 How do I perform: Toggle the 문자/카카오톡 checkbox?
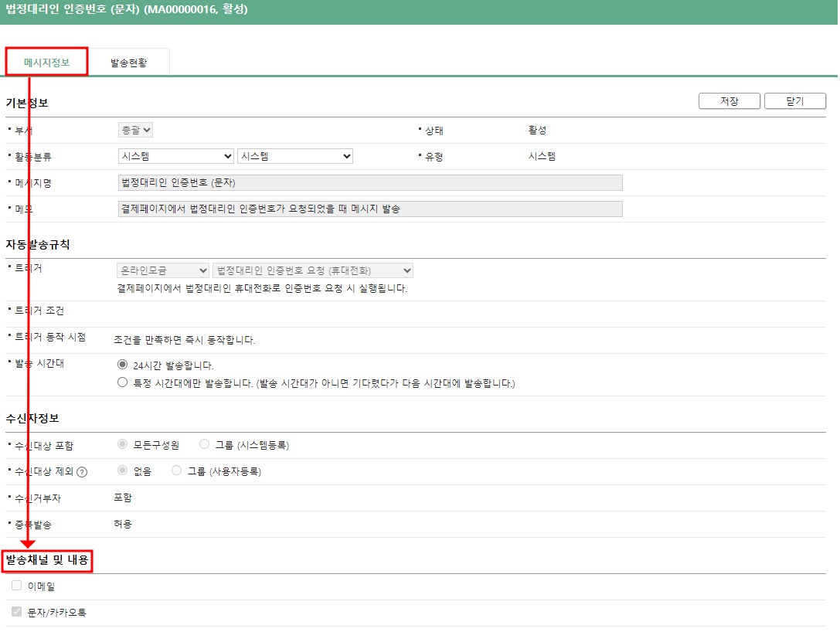pyautogui.click(x=17, y=612)
